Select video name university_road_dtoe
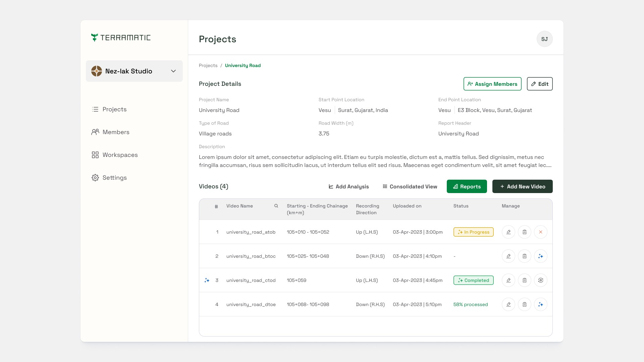The width and height of the screenshot is (644, 362). [x=251, y=304]
